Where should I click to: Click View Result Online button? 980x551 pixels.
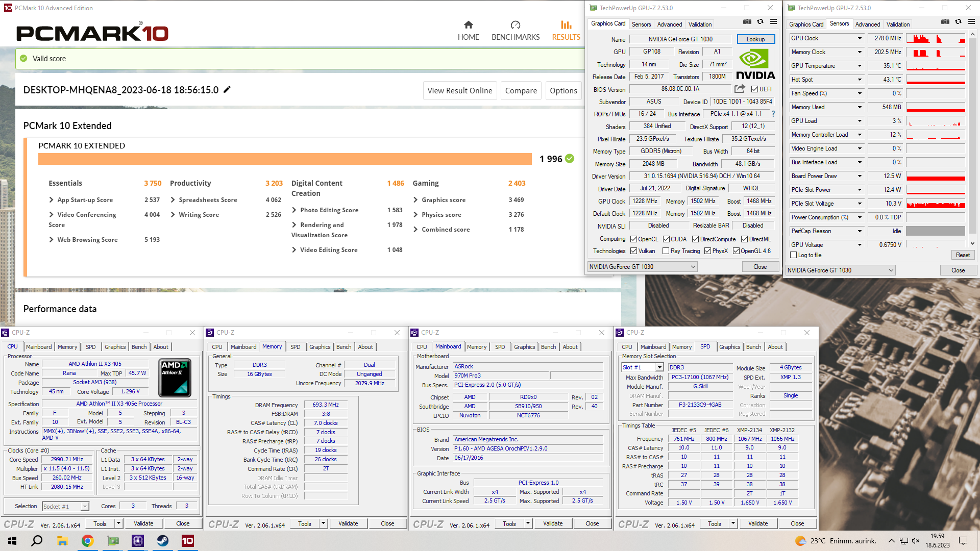459,91
